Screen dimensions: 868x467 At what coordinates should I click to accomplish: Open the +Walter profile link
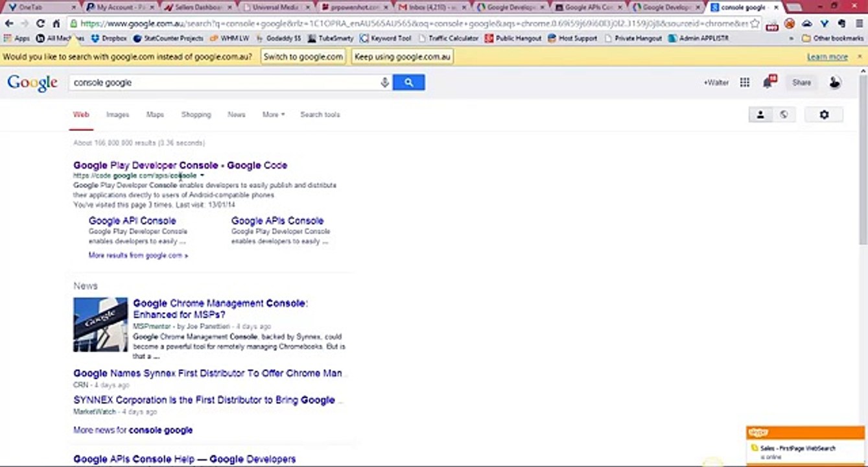coord(716,82)
